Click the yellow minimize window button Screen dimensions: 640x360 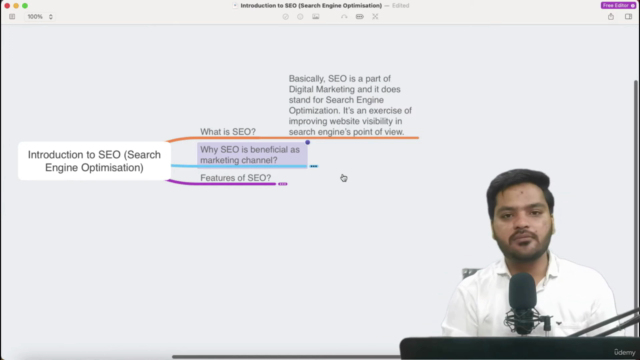click(16, 6)
